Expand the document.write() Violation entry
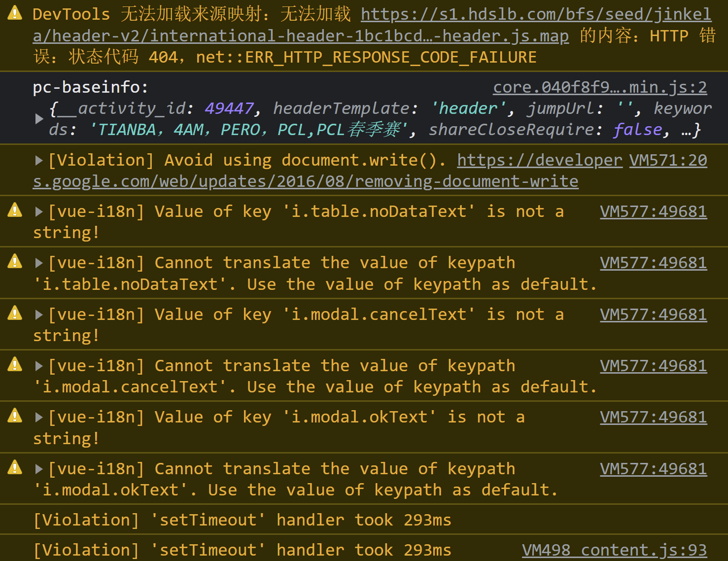Screen dimensions: 728x561 tap(39, 159)
